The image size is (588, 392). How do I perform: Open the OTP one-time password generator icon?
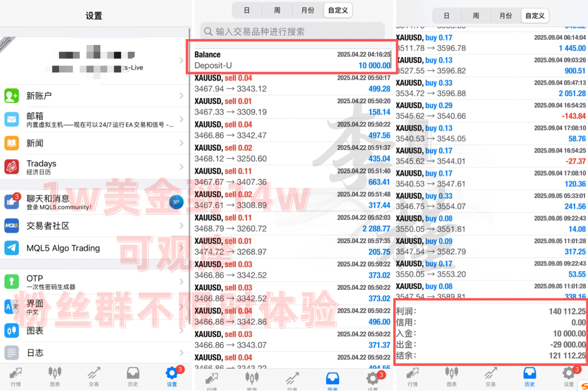click(x=11, y=281)
